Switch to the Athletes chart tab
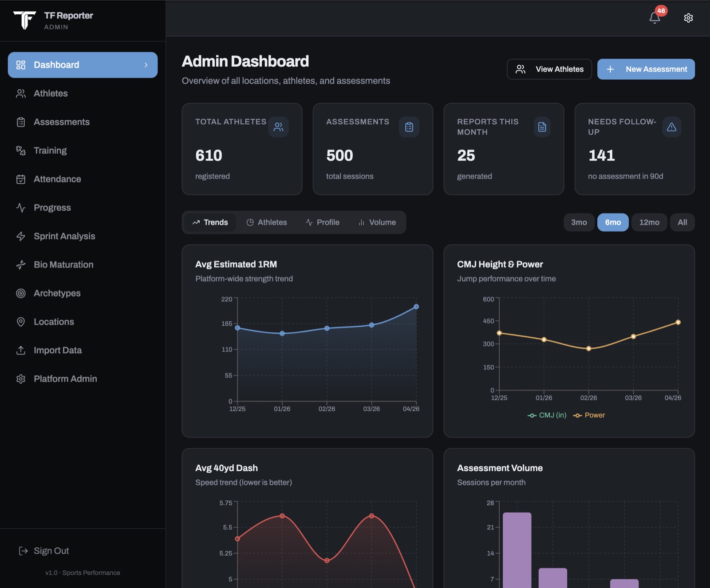 267,222
